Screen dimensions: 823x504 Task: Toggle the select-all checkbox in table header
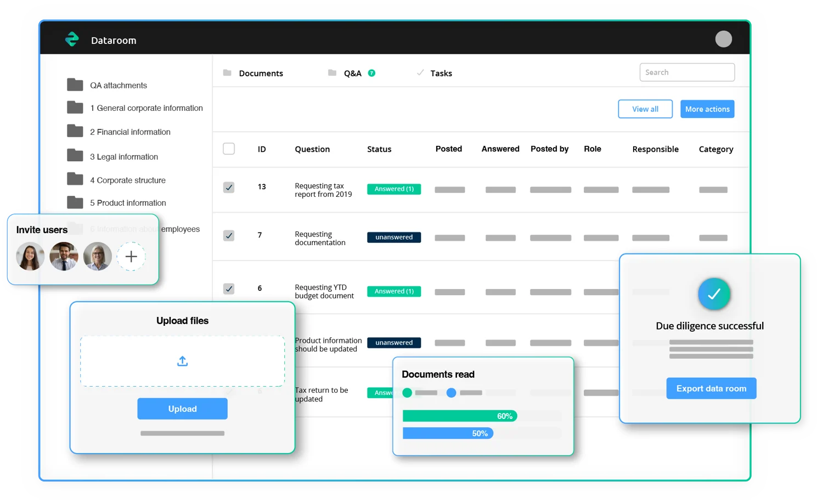(x=229, y=149)
